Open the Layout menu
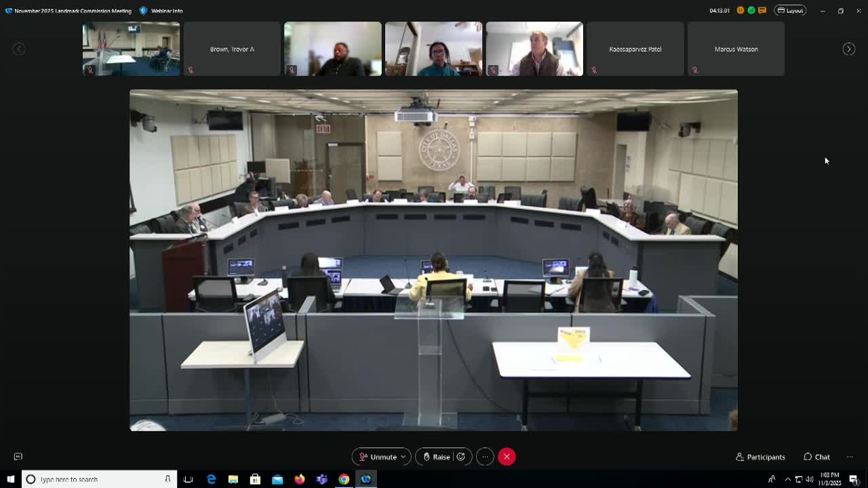This screenshot has height=488, width=868. pos(790,10)
